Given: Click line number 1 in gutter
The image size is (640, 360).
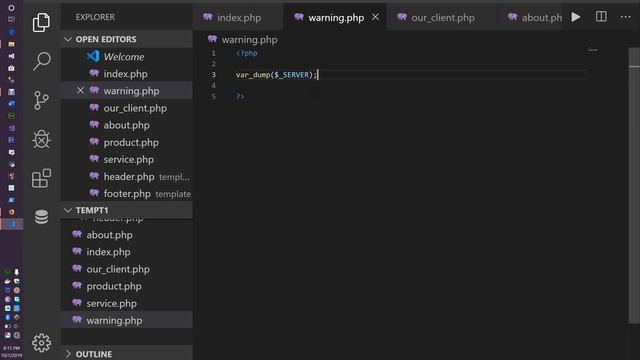Looking at the screenshot, I should [x=213, y=53].
